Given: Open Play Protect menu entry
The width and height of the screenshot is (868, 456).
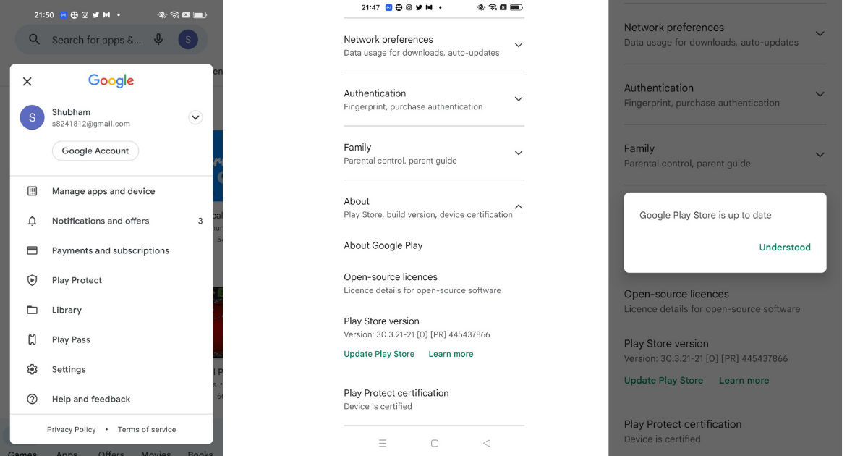Looking at the screenshot, I should (x=111, y=280).
